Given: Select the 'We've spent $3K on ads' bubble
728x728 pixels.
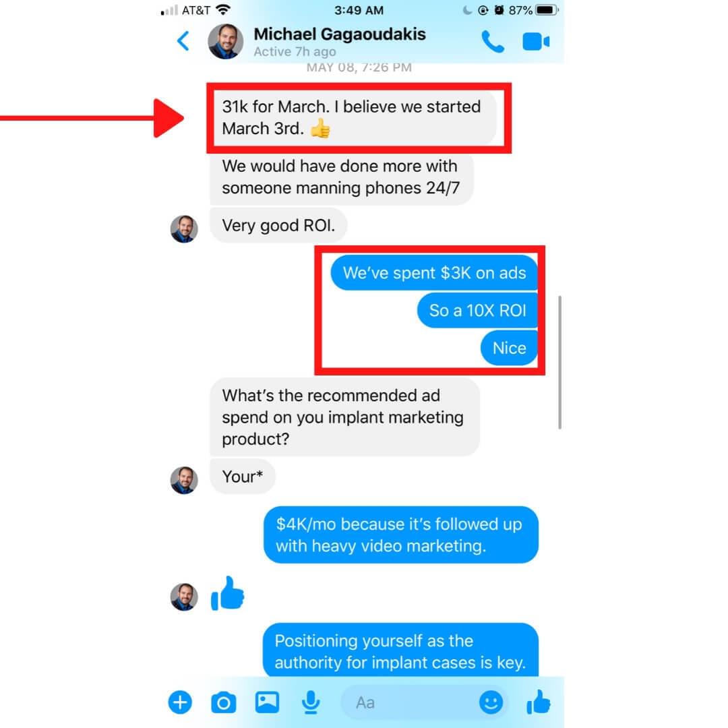Looking at the screenshot, I should 434,272.
